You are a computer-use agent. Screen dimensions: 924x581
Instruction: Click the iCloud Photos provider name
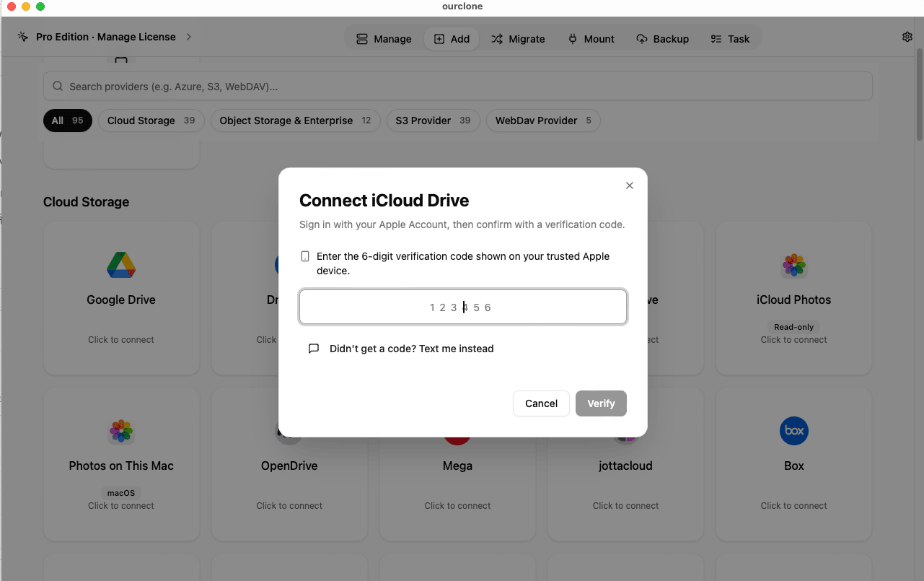(x=793, y=300)
